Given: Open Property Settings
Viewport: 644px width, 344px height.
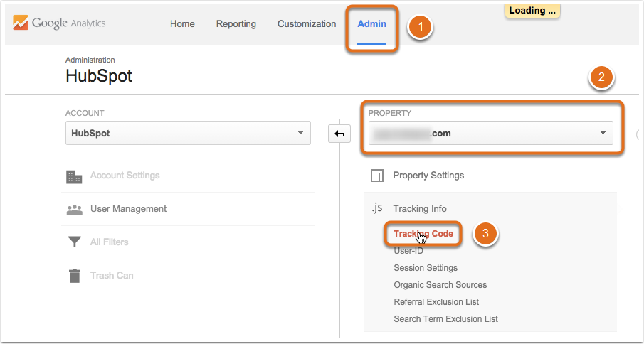Looking at the screenshot, I should (x=428, y=176).
